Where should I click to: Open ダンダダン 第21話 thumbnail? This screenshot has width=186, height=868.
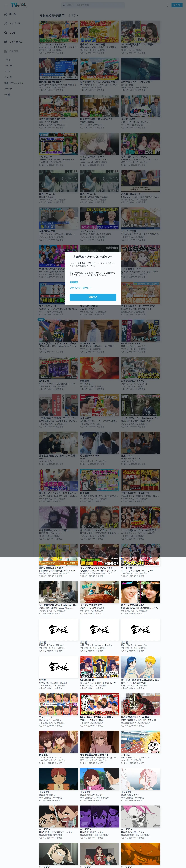coord(100,779)
